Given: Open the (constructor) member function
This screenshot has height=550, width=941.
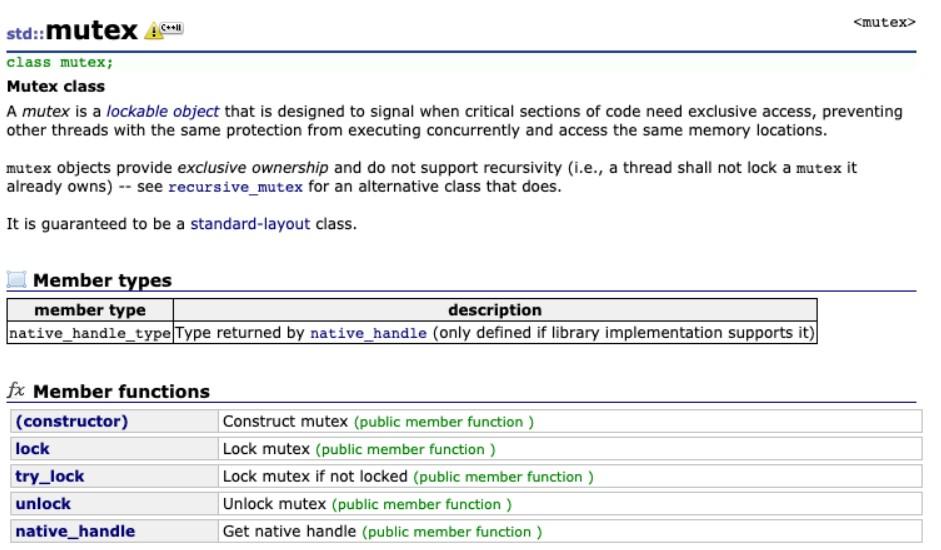Looking at the screenshot, I should point(72,422).
